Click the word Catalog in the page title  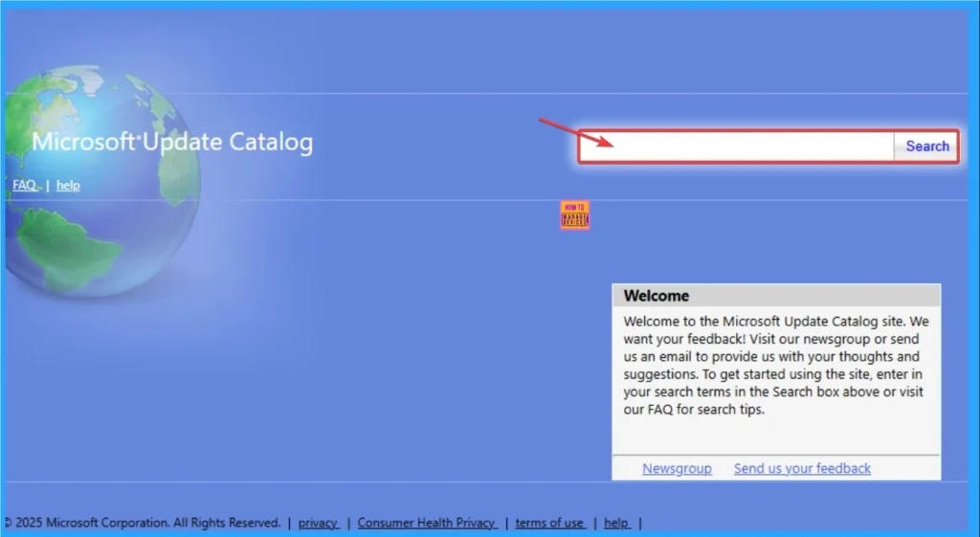tap(271, 144)
